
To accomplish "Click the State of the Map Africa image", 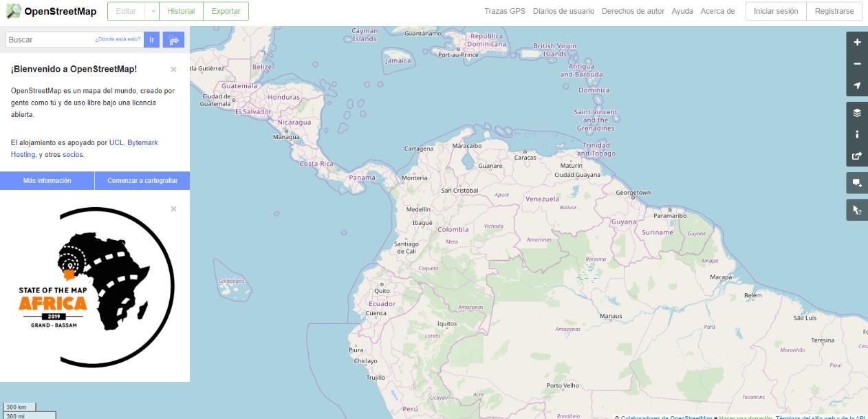I will (x=95, y=286).
